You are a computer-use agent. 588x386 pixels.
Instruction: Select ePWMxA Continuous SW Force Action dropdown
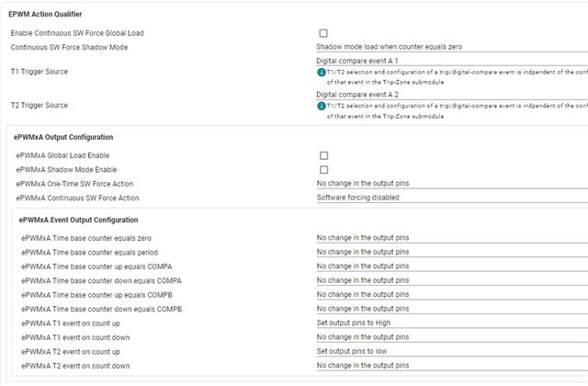pyautogui.click(x=450, y=198)
